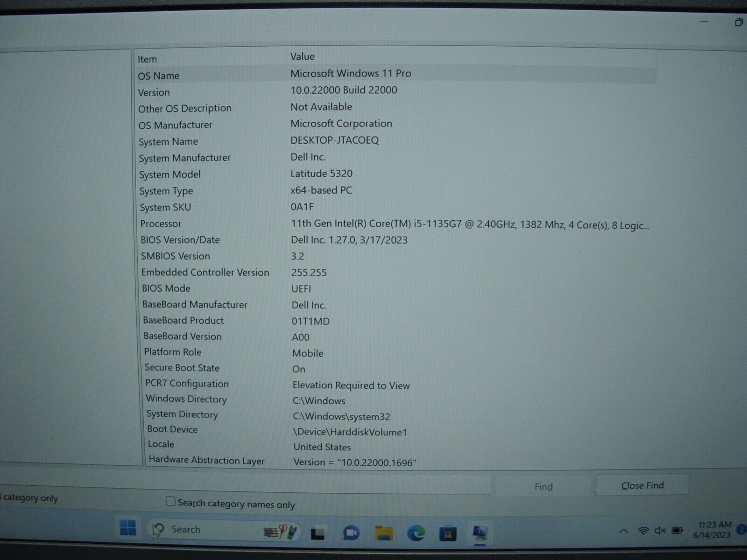Select the Windows Directory row
This screenshot has width=747, height=560.
point(399,399)
